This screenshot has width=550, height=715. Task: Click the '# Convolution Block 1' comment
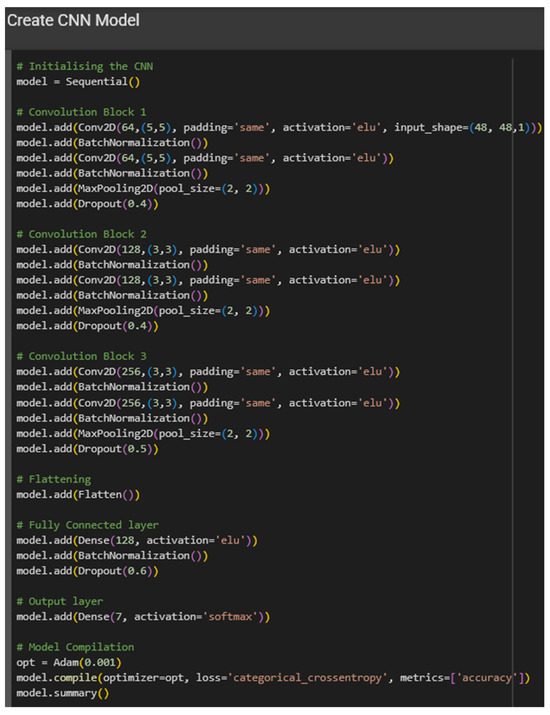[82, 112]
